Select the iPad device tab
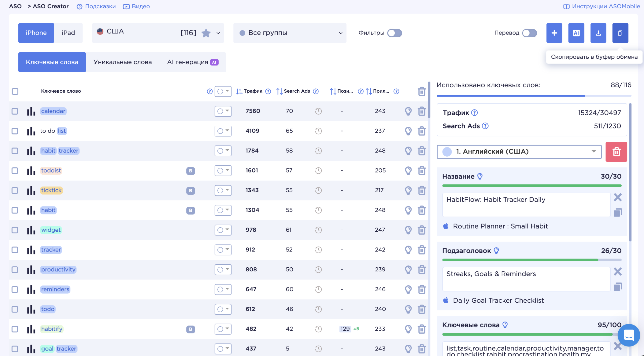 coord(68,33)
